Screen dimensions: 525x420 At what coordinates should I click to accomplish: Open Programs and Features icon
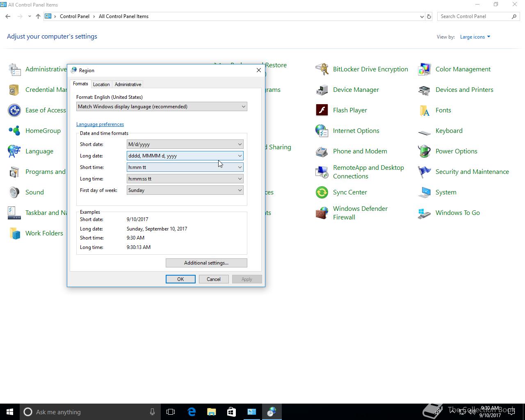14,172
